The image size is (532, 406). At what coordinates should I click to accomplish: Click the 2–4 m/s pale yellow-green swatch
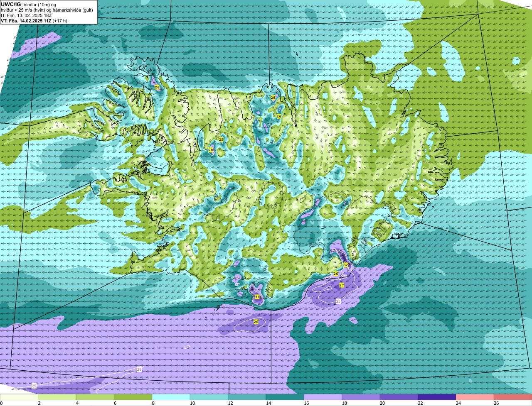tap(57, 397)
